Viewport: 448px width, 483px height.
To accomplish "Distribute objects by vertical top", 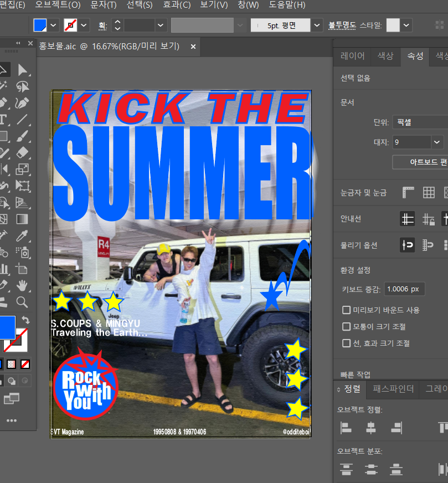I will (x=346, y=470).
